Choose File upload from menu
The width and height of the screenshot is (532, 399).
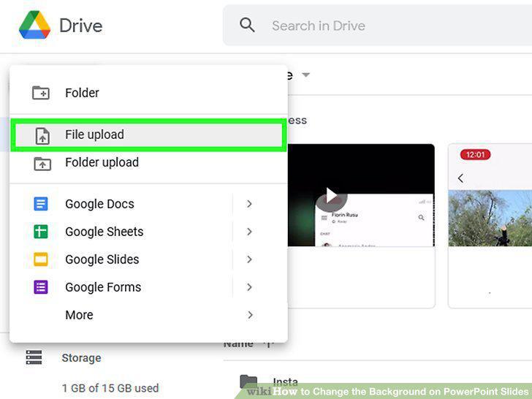coord(148,134)
